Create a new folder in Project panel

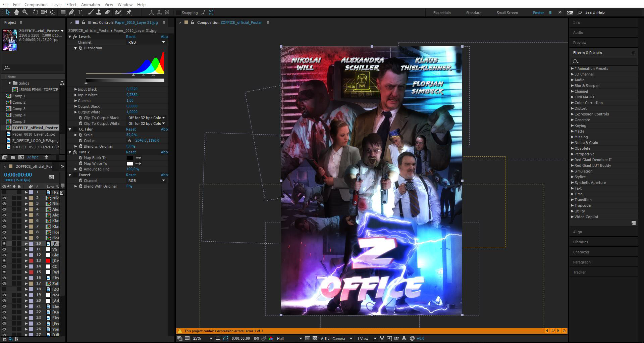[x=13, y=157]
